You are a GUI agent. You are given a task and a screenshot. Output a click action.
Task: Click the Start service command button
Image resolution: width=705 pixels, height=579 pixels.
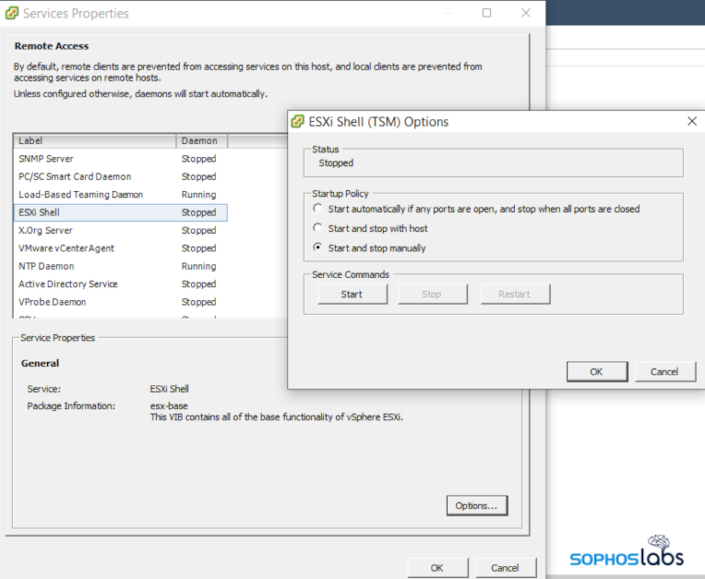[x=351, y=294]
